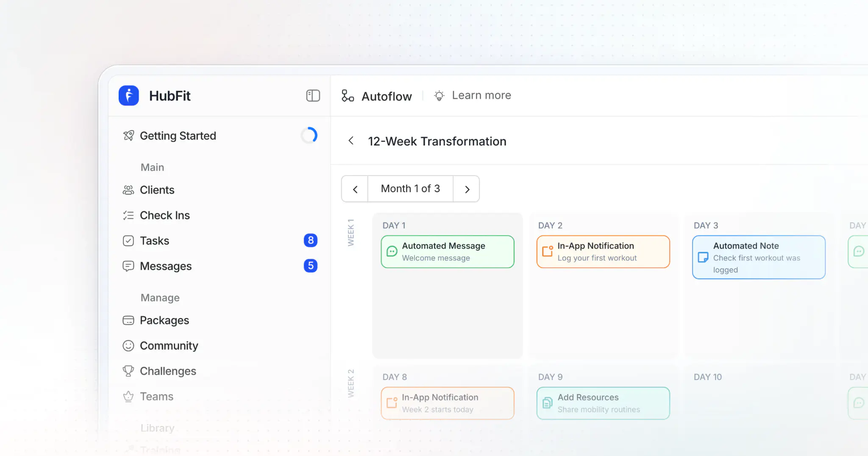Click the Clients people icon

click(128, 190)
